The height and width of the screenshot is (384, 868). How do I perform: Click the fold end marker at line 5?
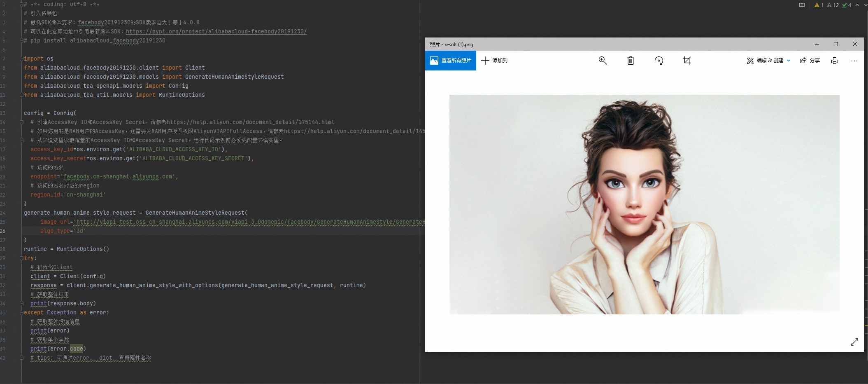pos(21,40)
